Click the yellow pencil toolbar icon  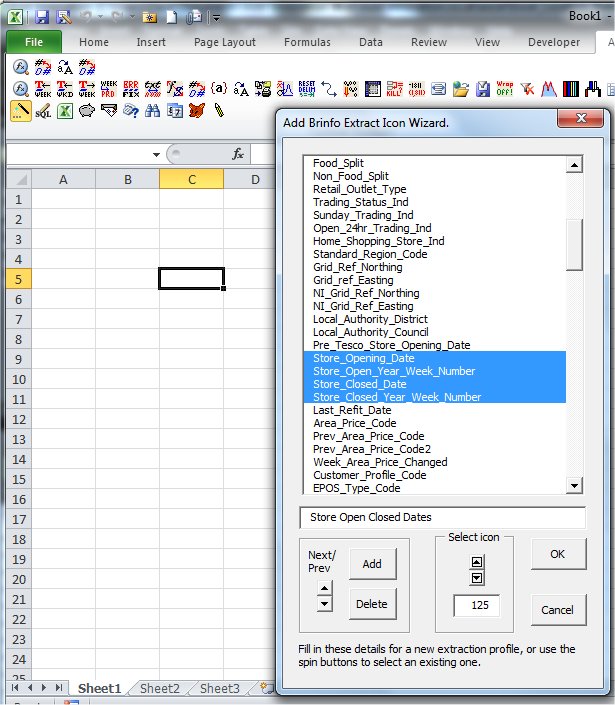(x=219, y=111)
